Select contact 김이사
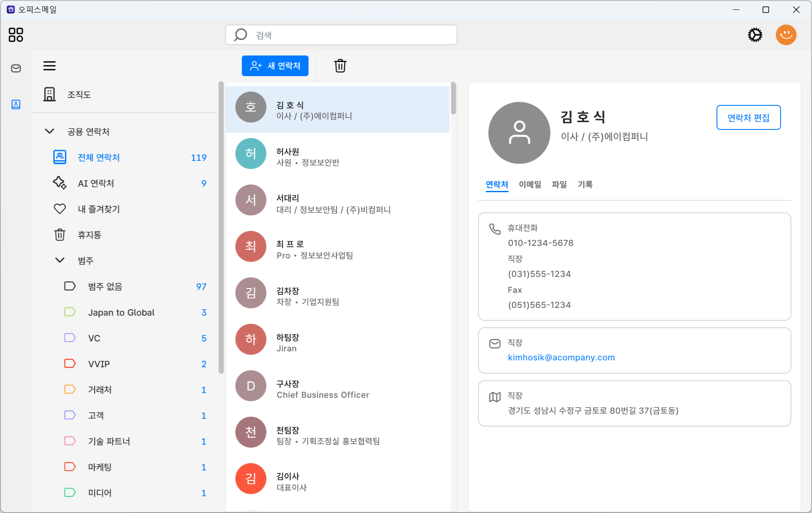The width and height of the screenshot is (812, 513). tap(338, 481)
